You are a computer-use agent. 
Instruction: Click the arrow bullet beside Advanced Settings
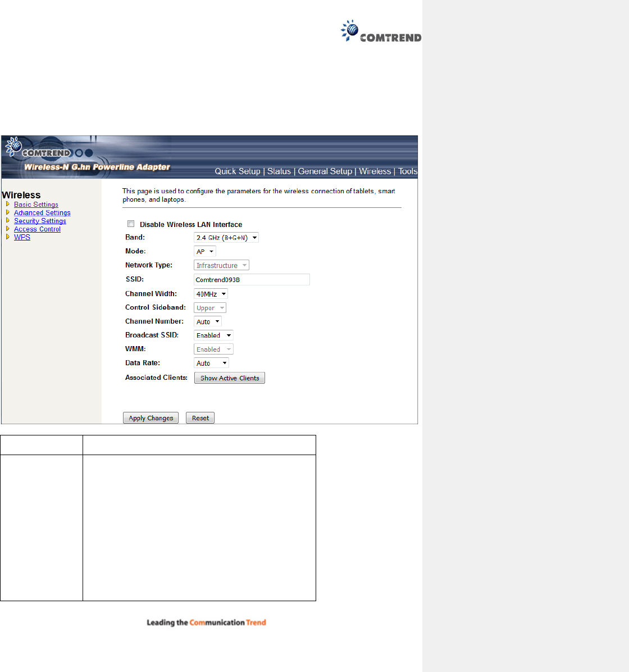[x=8, y=212]
